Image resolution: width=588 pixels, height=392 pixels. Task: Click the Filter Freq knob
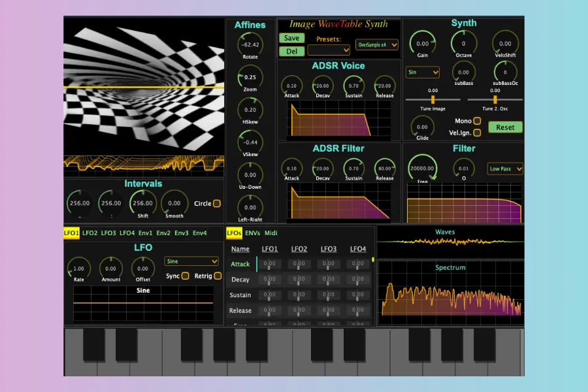(x=422, y=168)
